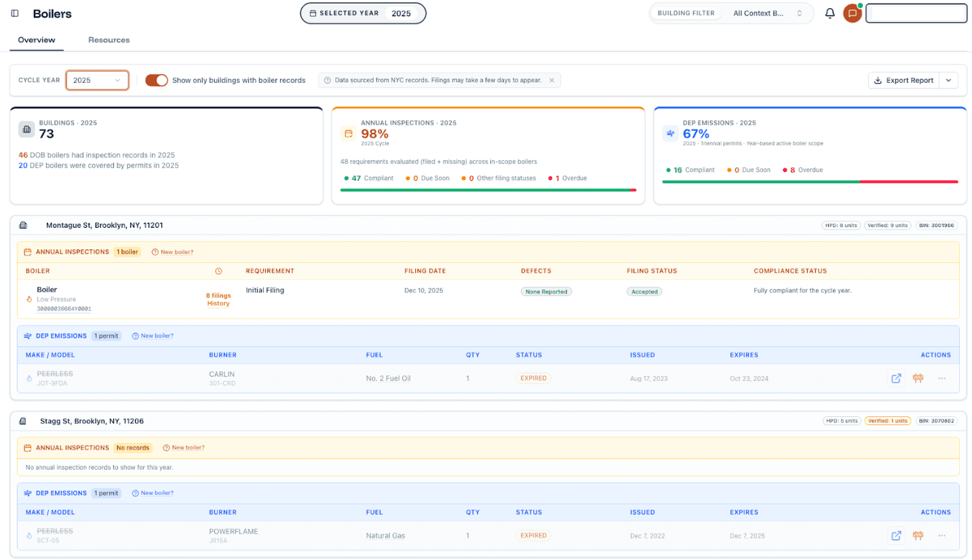The image size is (972, 560).
Task: Click droplet icon beside PEERLESS SCT-05
Action: click(x=29, y=536)
